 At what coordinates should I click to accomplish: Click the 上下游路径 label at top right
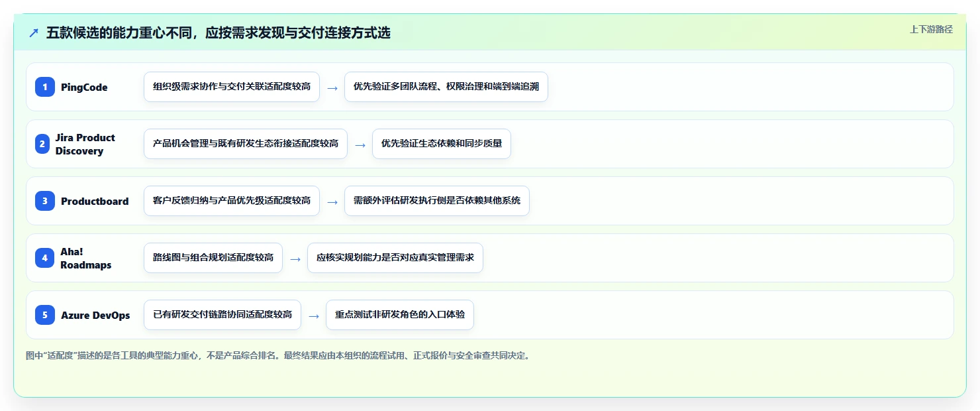(x=931, y=29)
